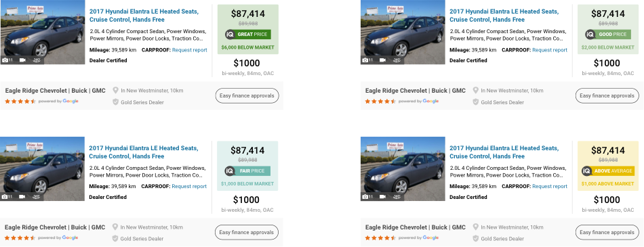Image resolution: width=644 pixels, height=247 pixels.
Task: Open Easy finance approvals in Above Average listing
Action: [607, 232]
